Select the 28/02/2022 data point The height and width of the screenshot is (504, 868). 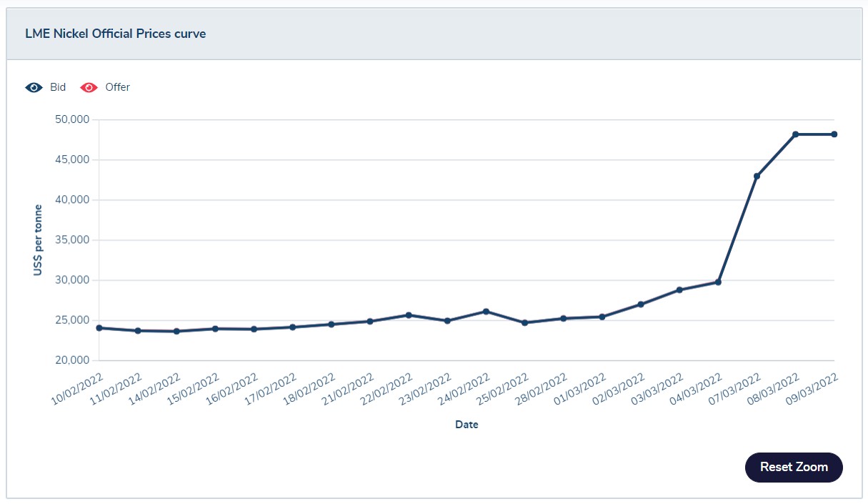tap(563, 318)
